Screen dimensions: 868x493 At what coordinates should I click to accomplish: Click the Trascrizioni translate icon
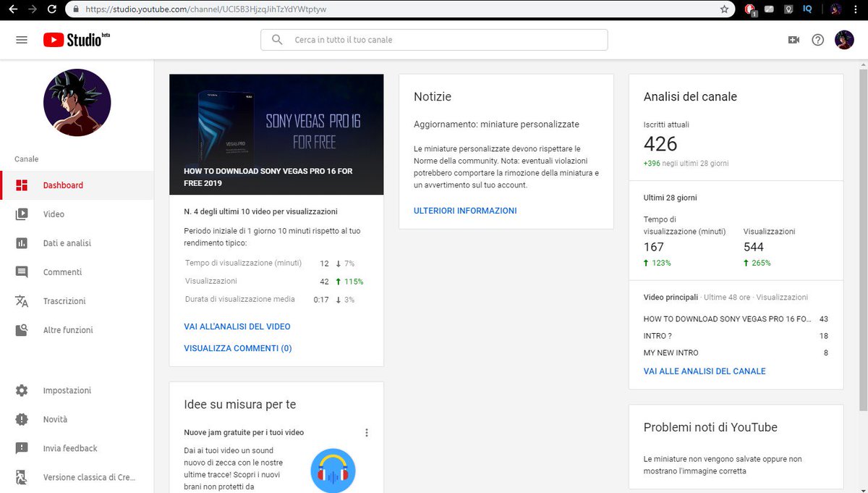click(22, 301)
